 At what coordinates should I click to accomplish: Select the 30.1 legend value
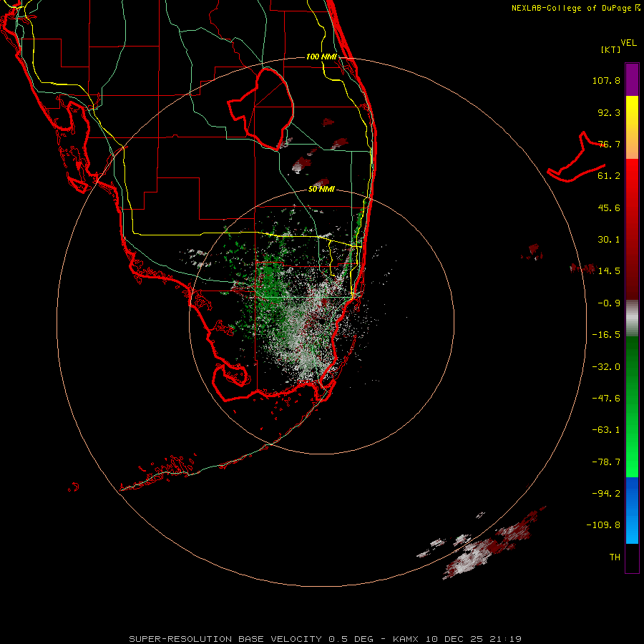609,240
